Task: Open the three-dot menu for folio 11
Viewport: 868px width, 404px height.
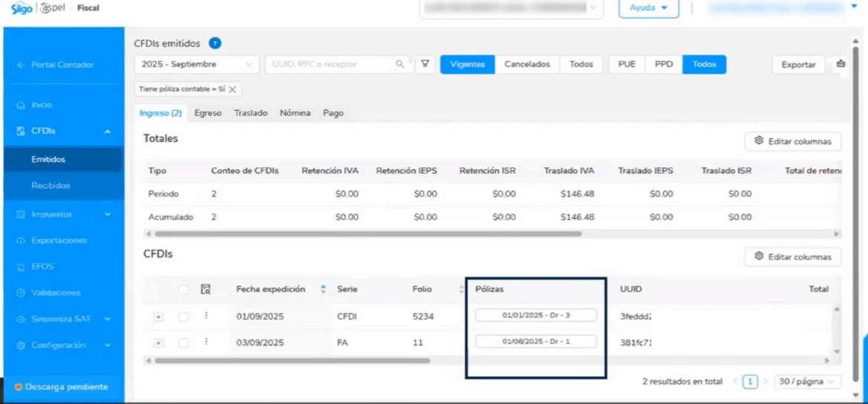Action: tap(206, 342)
